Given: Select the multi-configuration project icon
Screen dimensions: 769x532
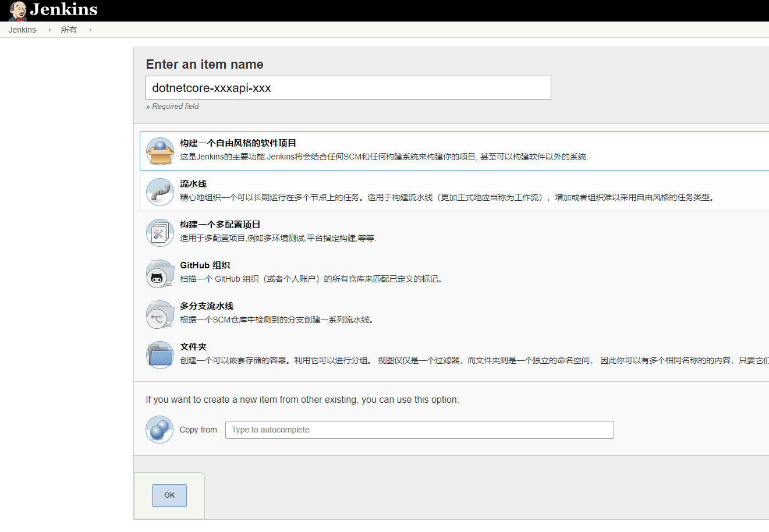Looking at the screenshot, I should [x=160, y=233].
